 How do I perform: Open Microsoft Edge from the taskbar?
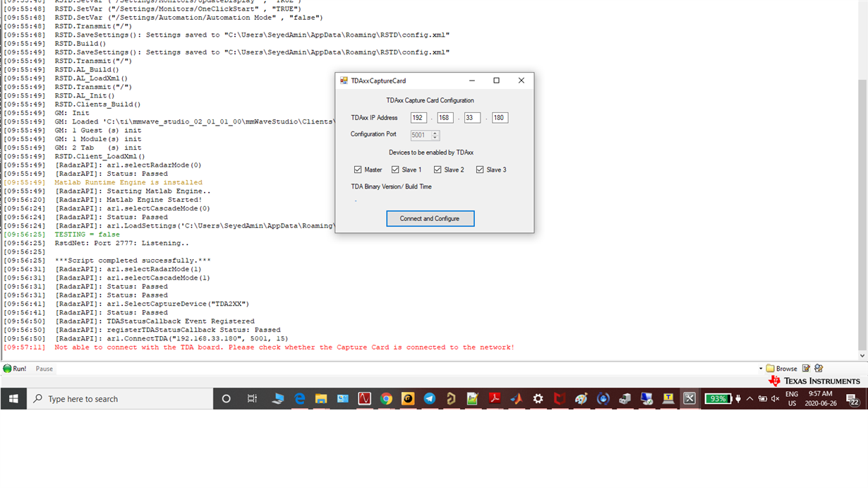tap(299, 398)
